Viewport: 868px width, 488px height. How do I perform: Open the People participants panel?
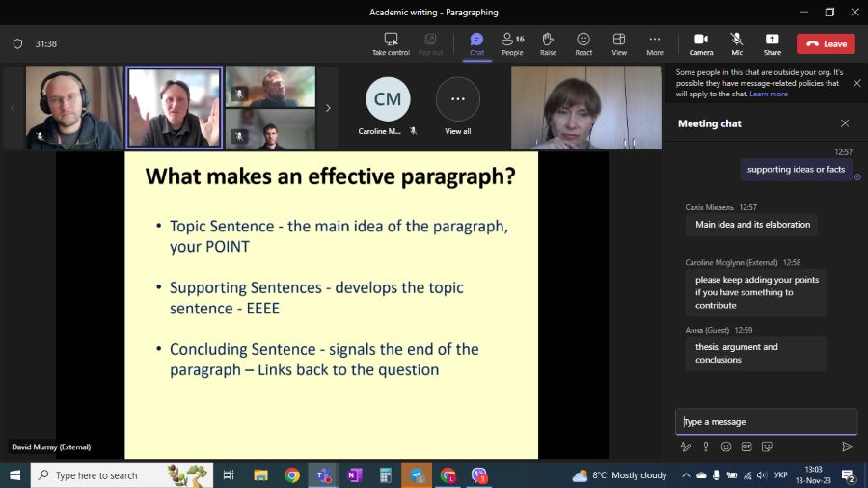[x=512, y=43]
